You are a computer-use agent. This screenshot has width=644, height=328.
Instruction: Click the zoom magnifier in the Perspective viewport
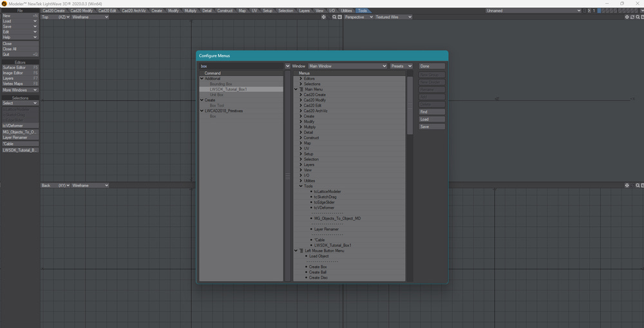(638, 17)
